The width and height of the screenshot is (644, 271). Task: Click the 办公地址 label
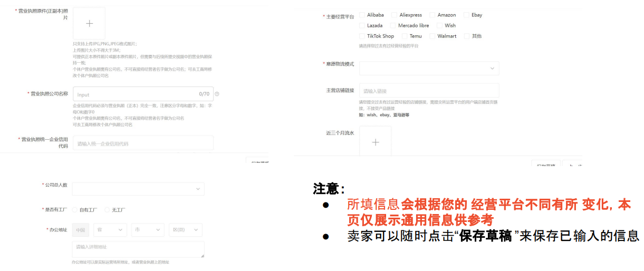point(58,230)
